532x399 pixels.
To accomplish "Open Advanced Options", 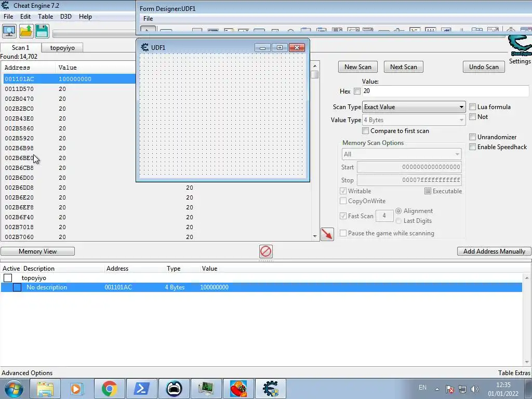I will (x=27, y=373).
